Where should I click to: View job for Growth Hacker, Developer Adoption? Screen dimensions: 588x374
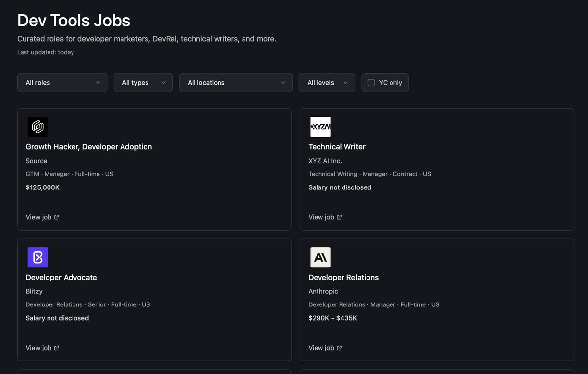pos(42,217)
